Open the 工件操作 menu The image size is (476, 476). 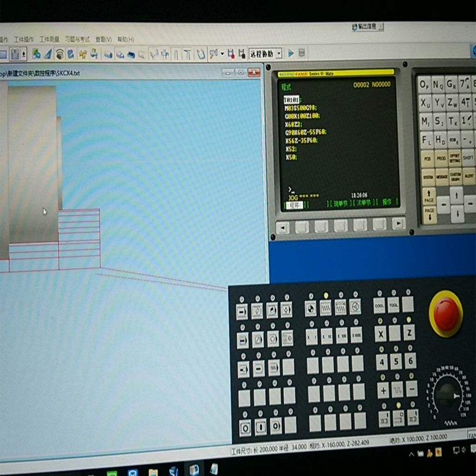pos(24,39)
